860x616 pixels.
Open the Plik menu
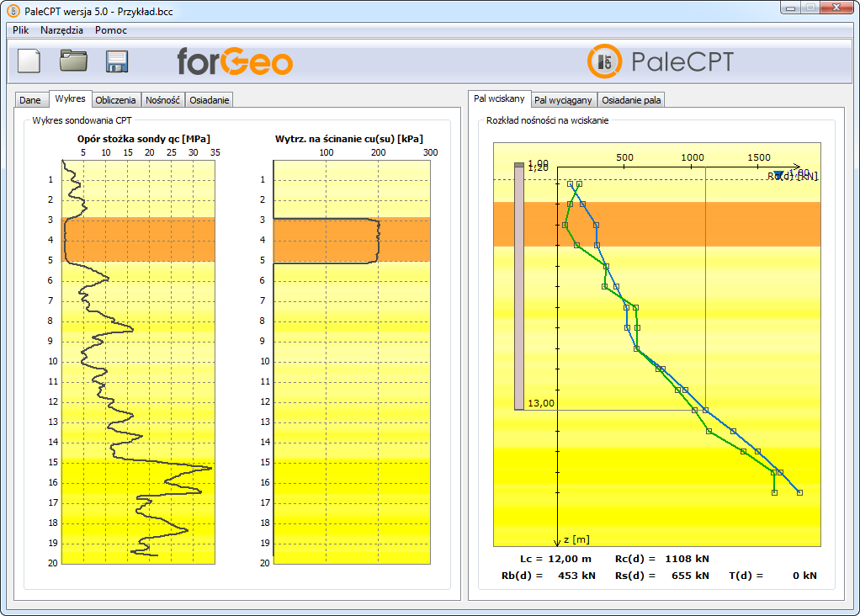coord(21,30)
